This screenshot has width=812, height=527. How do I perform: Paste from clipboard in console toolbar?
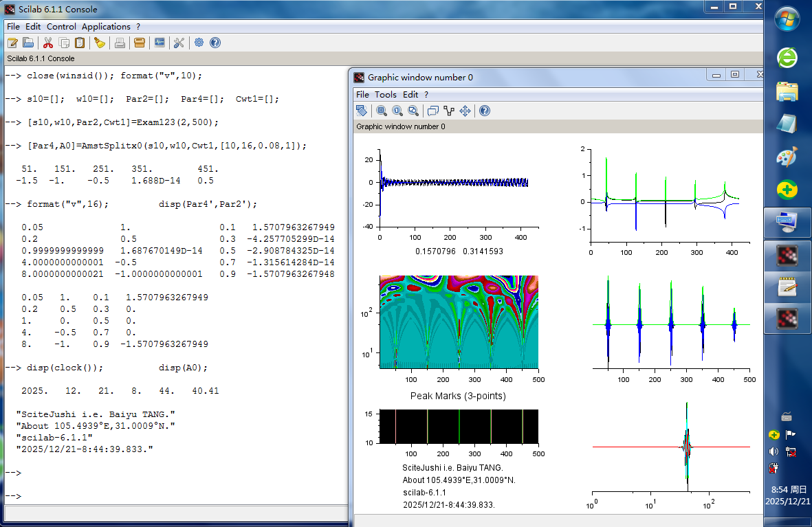(80, 43)
